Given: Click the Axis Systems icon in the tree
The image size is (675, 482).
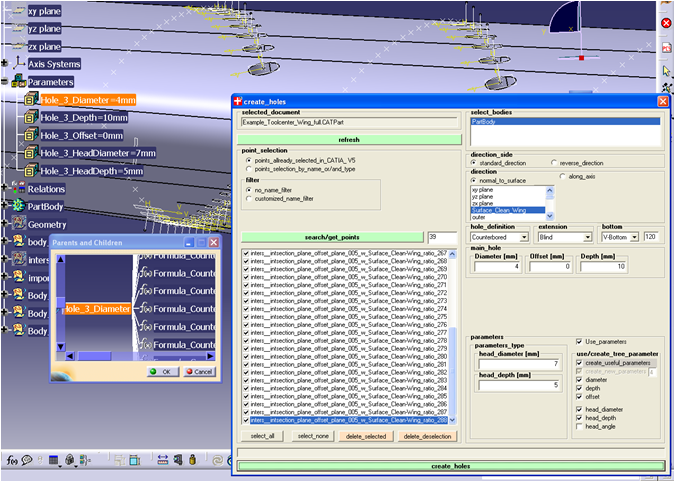Looking at the screenshot, I should (x=18, y=64).
